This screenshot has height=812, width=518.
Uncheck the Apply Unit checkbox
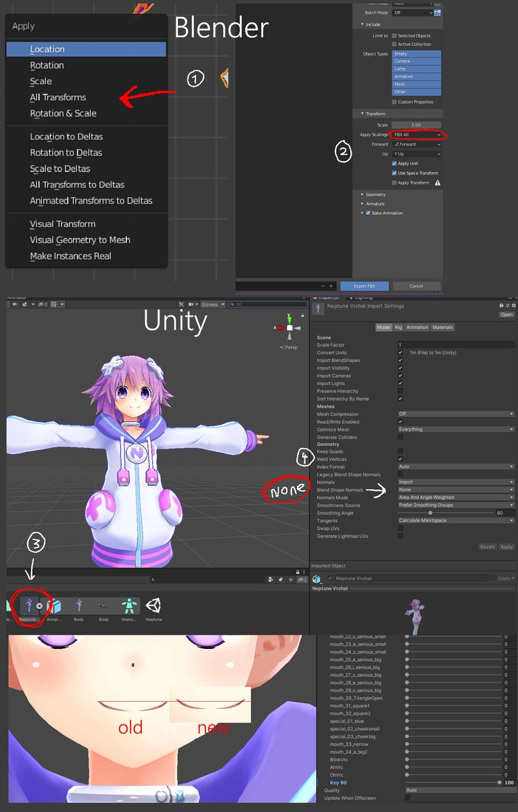point(394,164)
